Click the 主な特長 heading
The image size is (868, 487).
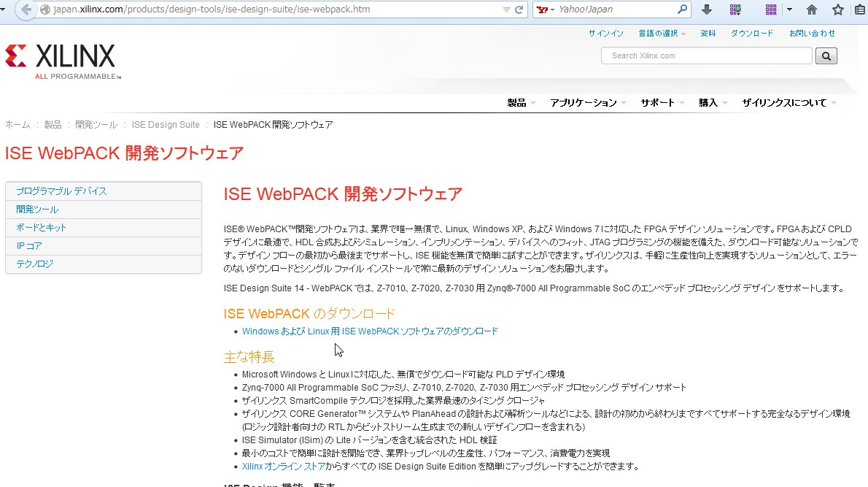[x=249, y=357]
